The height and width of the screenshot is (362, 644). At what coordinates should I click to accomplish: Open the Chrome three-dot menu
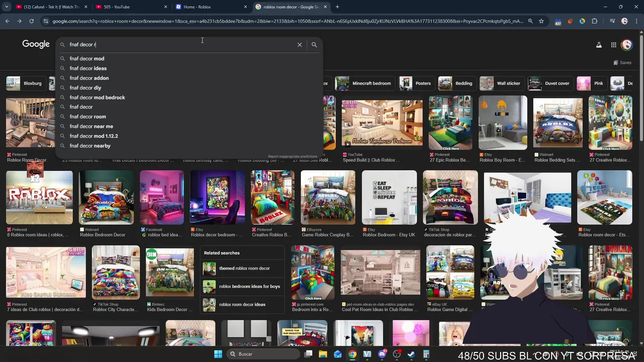(636, 21)
